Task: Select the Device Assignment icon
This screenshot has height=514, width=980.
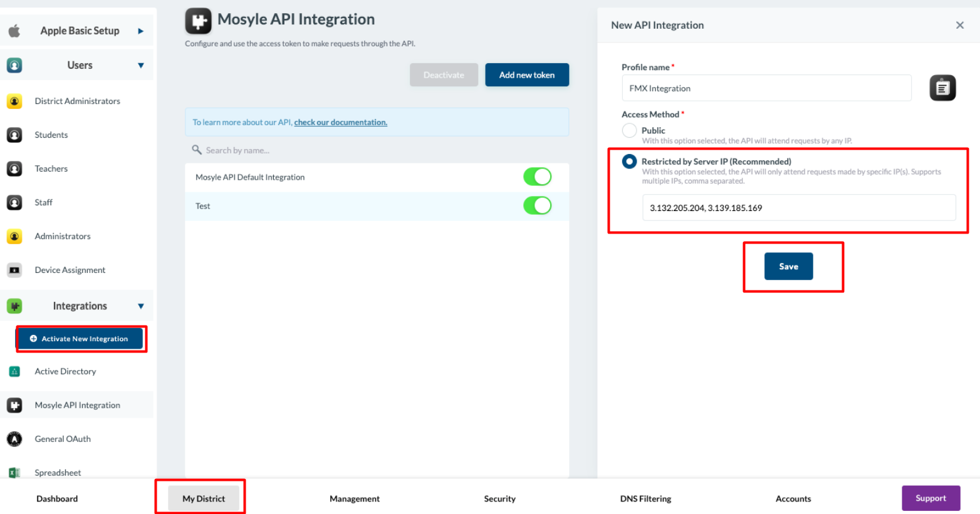Action: point(14,270)
